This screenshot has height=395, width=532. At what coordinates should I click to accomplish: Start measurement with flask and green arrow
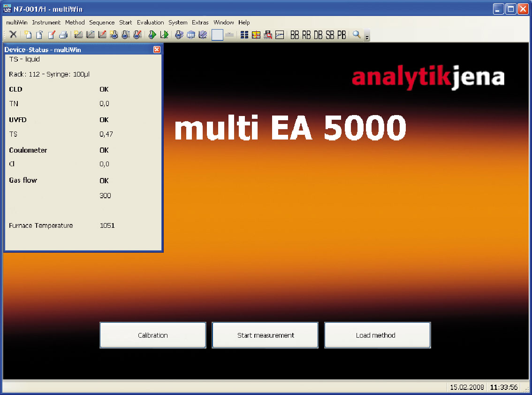(x=152, y=34)
